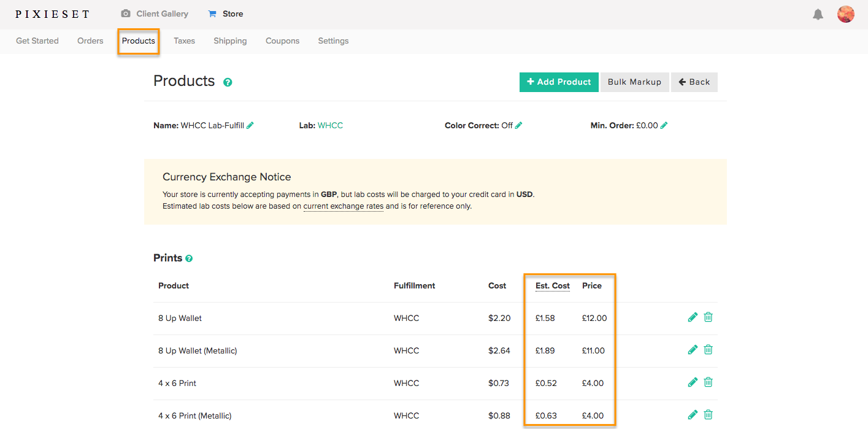The width and height of the screenshot is (868, 429).
Task: Click the Est. Cost column header
Action: click(x=553, y=286)
